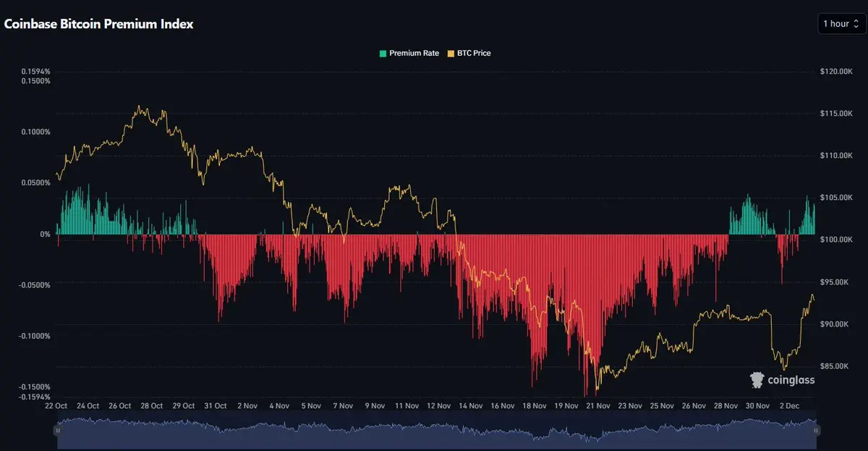Click the 11 Nov date label

click(407, 406)
